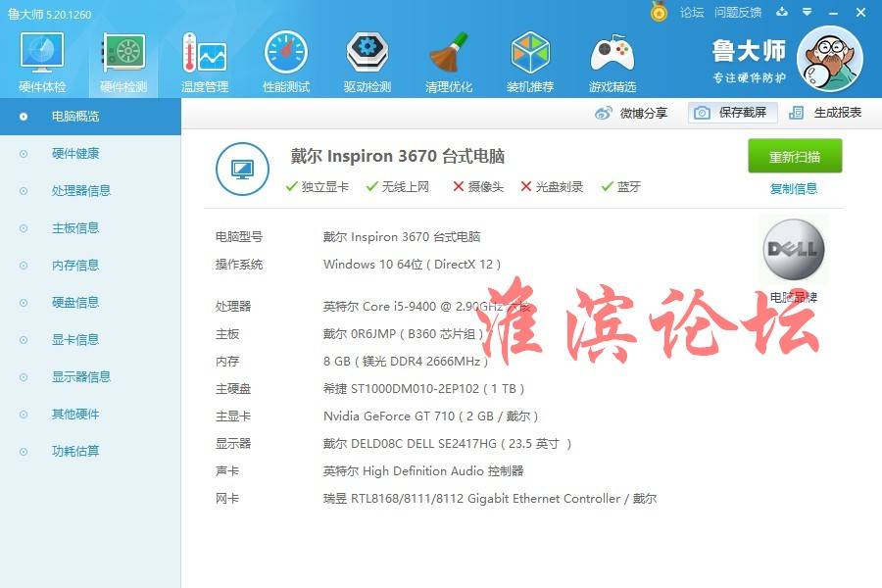Click the desktop computer monitor circle icon
This screenshot has height=588, width=882.
tap(242, 169)
